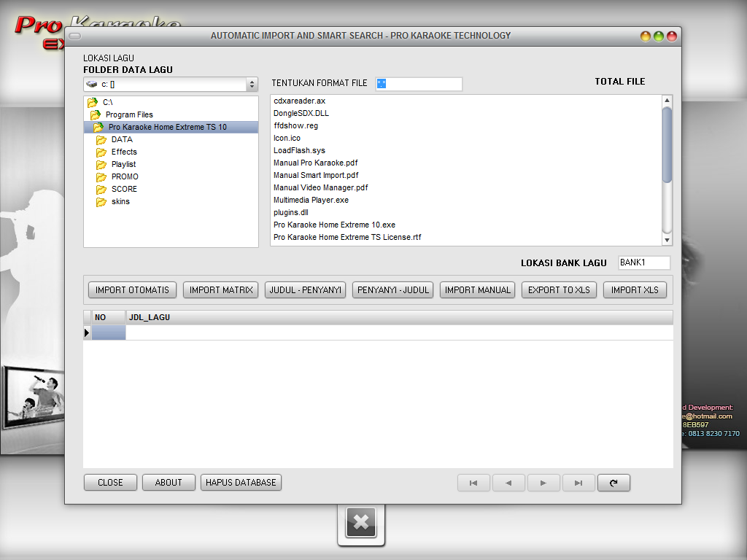
Task: Click the title bar pill-shaped menu icon
Action: pos(75,36)
